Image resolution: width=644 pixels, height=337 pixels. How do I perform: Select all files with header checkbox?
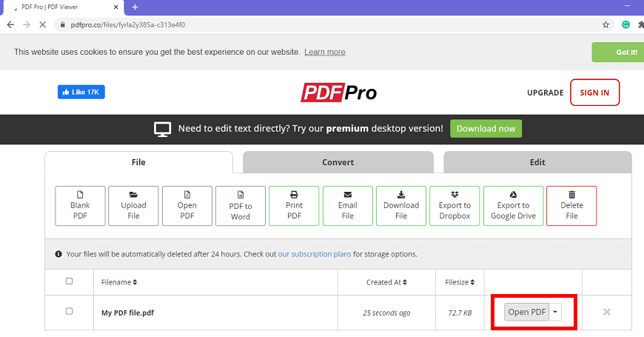click(69, 281)
